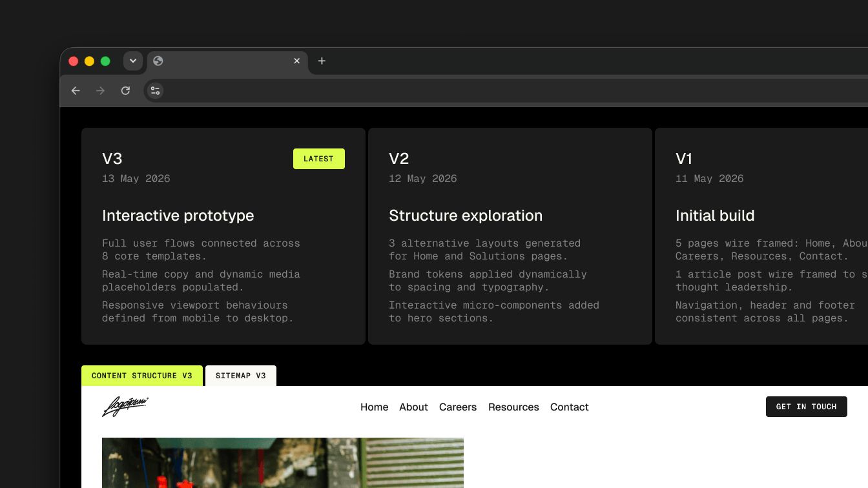Click text 'Brand tokens applied dynamically'
The height and width of the screenshot is (488, 868).
[488, 274]
